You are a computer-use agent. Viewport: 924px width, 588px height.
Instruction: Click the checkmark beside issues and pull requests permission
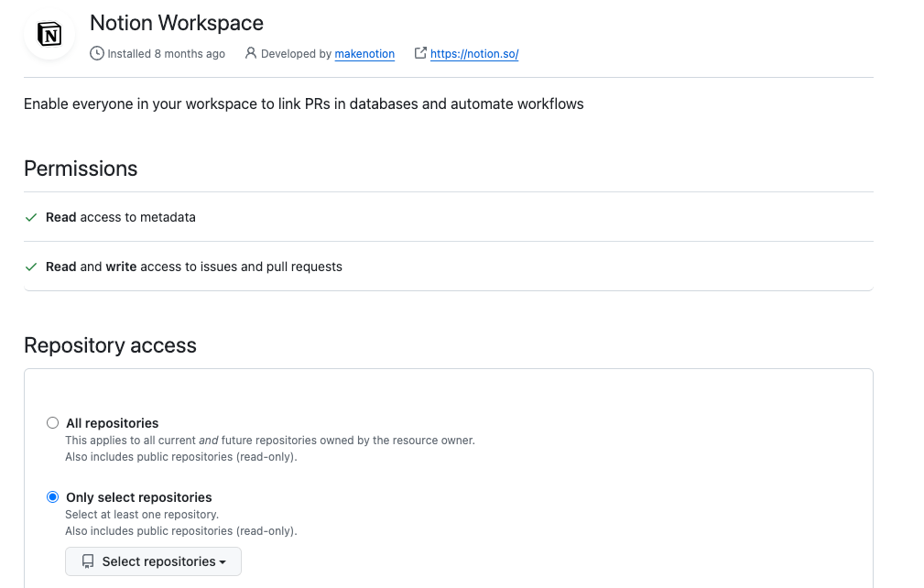point(30,266)
